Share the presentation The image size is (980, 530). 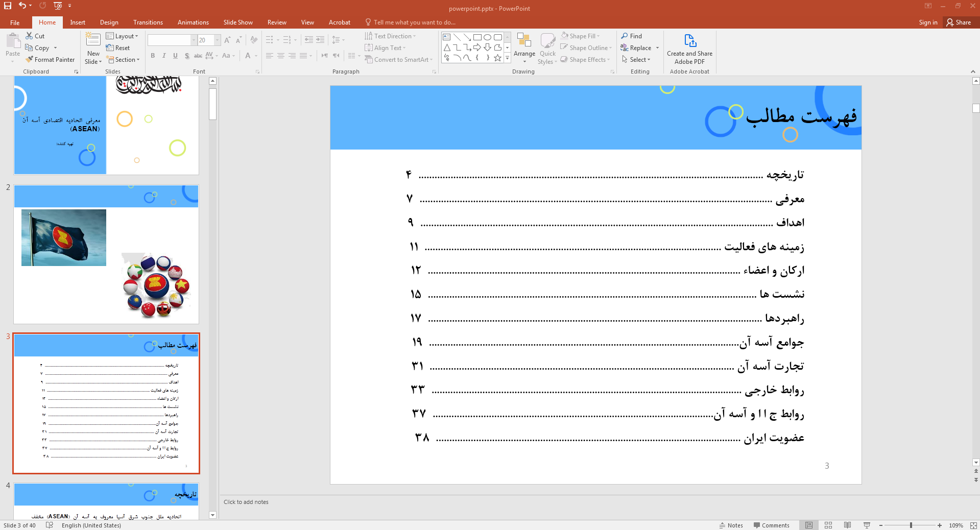959,22
